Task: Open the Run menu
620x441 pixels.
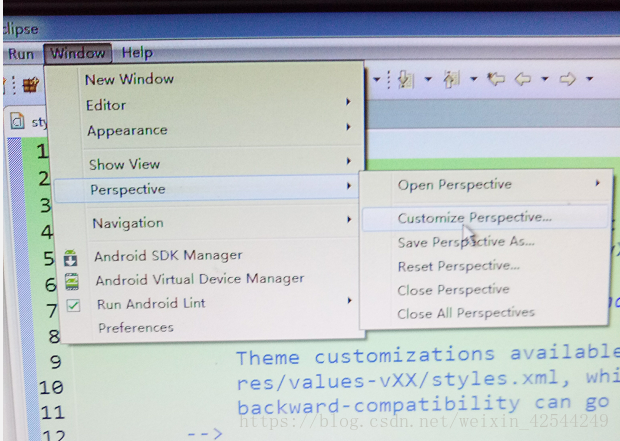Action: click(21, 54)
